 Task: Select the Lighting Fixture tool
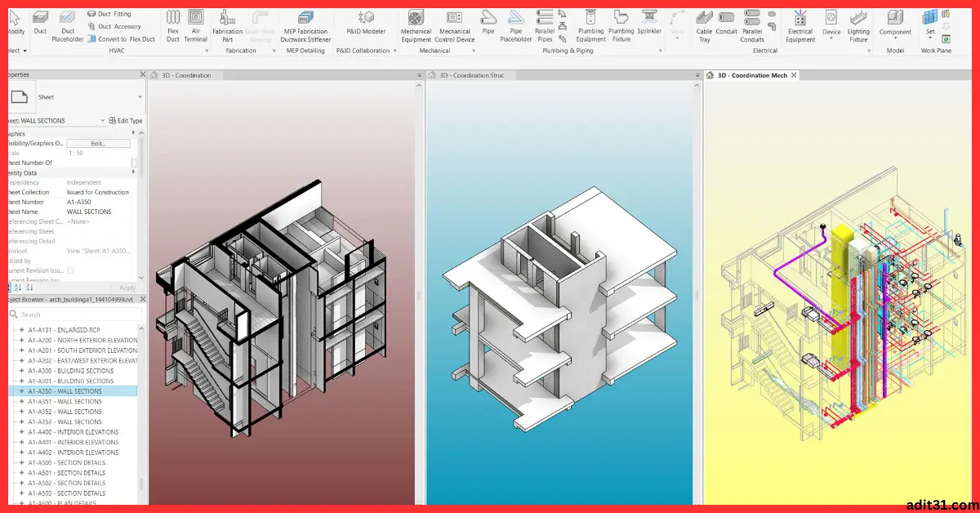coord(858,25)
